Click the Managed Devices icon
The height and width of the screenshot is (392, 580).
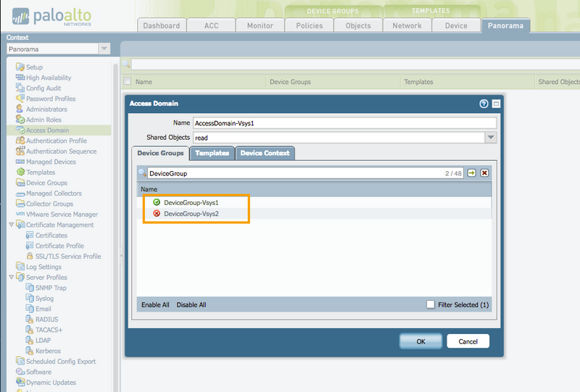click(20, 162)
